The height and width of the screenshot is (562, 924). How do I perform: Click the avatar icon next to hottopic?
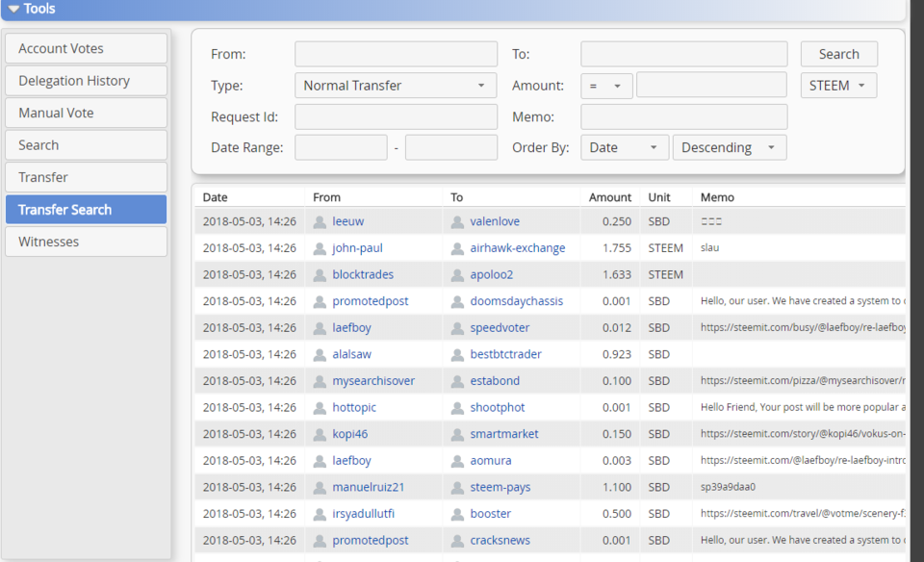(321, 407)
